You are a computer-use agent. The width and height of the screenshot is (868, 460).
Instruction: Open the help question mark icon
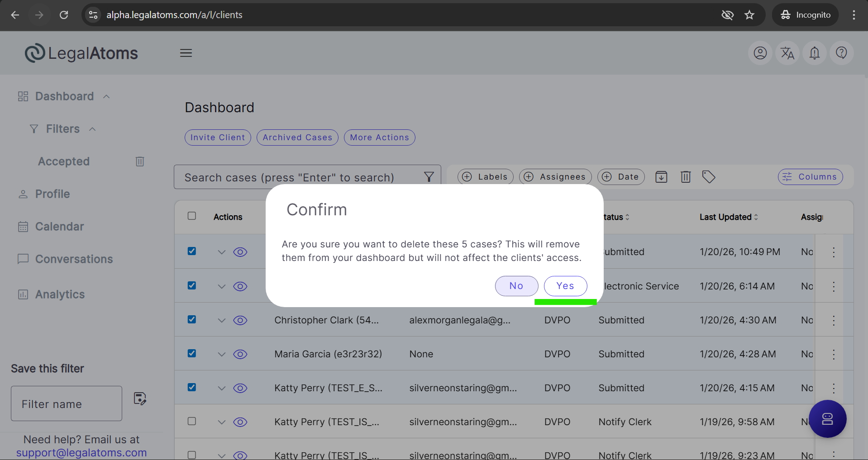click(841, 53)
